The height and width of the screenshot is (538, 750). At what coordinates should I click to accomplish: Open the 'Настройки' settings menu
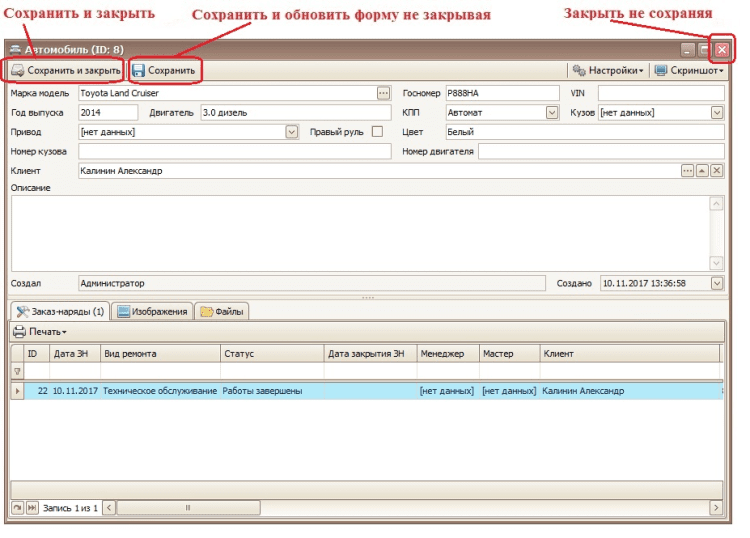(x=608, y=71)
